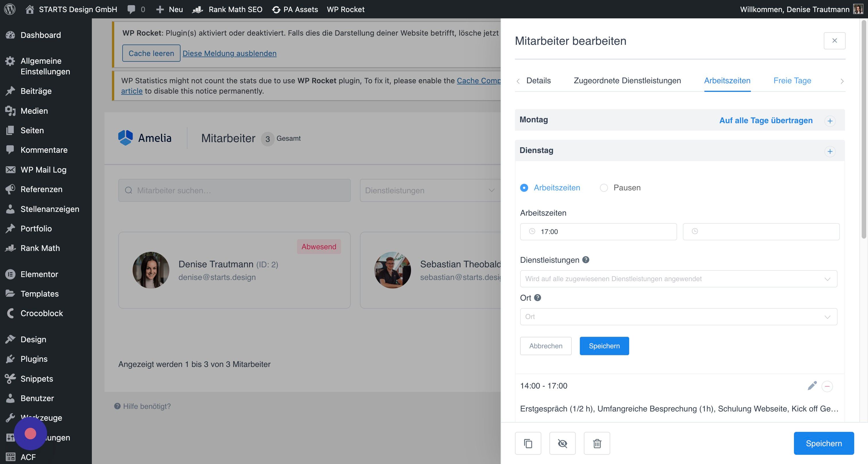868x464 pixels.
Task: Duplicate employee with copy icon
Action: [x=528, y=443]
